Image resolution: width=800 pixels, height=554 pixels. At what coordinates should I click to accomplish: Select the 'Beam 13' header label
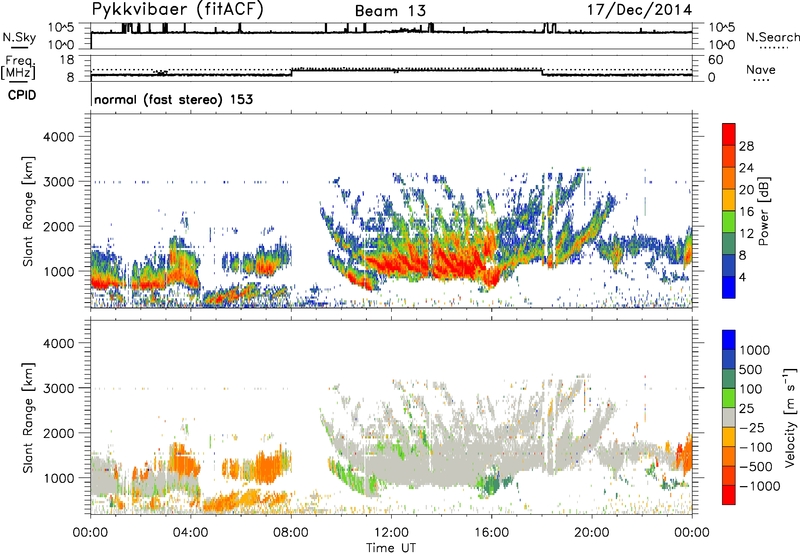click(390, 11)
